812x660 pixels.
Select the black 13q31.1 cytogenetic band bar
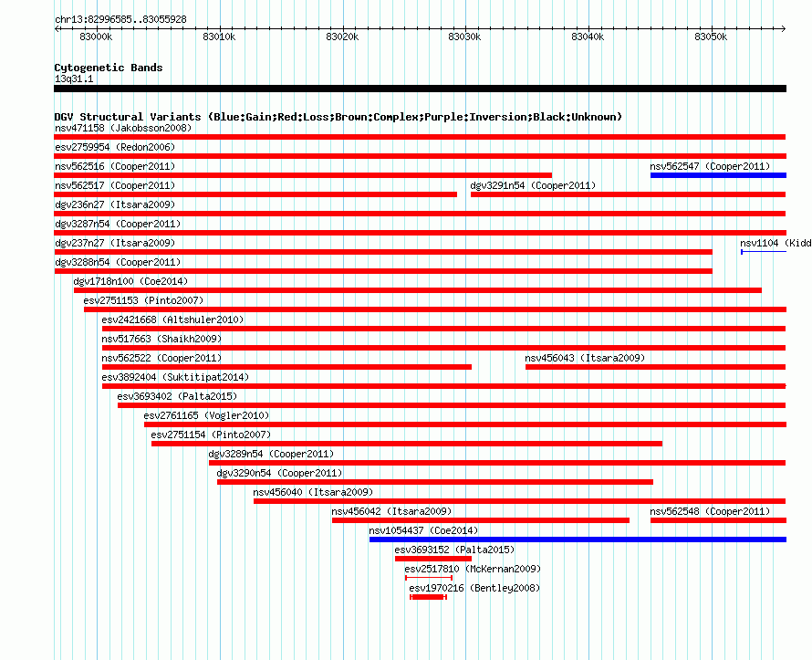coord(420,89)
